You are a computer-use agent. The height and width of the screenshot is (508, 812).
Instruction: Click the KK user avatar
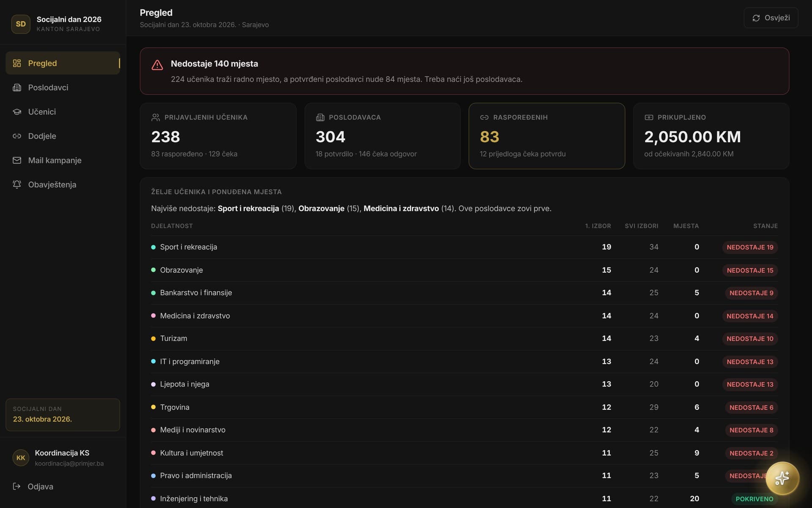point(21,458)
